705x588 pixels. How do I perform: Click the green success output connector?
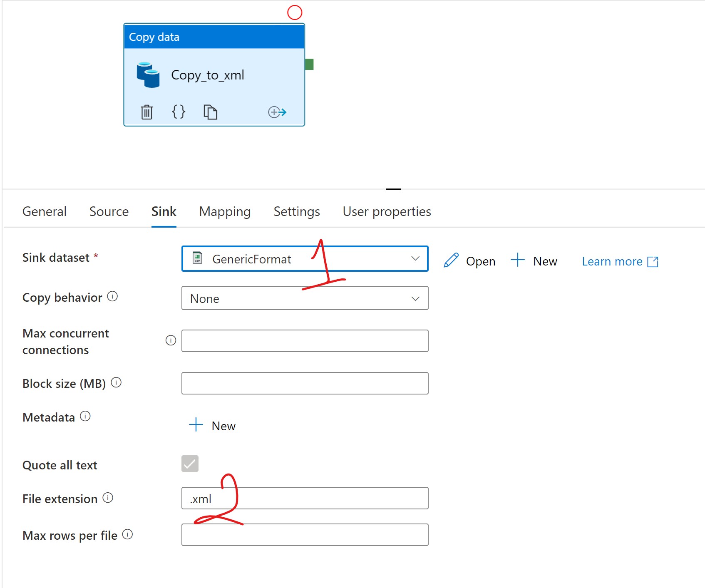pos(309,64)
